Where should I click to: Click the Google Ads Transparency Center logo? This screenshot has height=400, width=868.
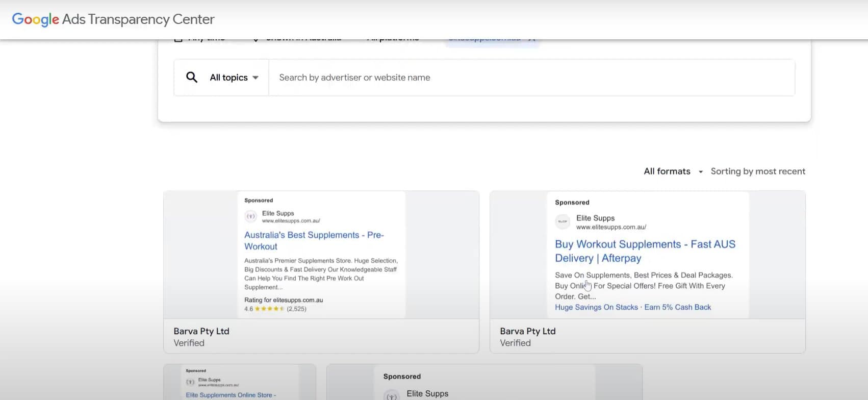(x=113, y=19)
